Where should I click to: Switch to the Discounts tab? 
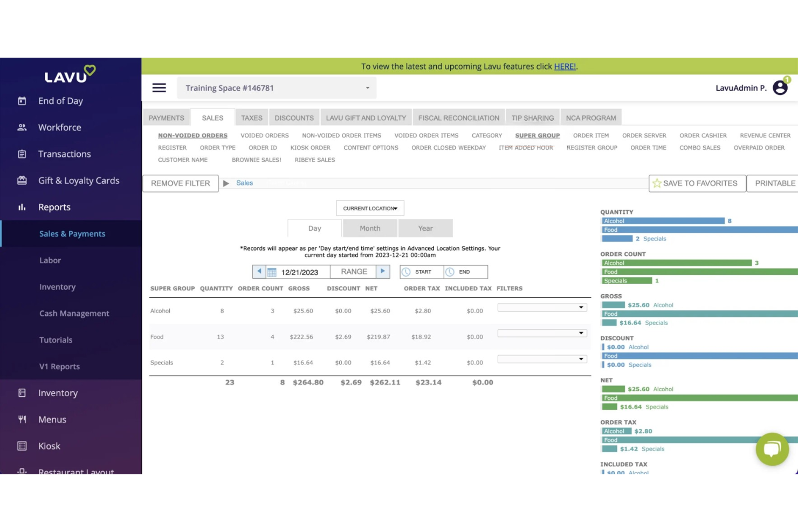coord(294,118)
